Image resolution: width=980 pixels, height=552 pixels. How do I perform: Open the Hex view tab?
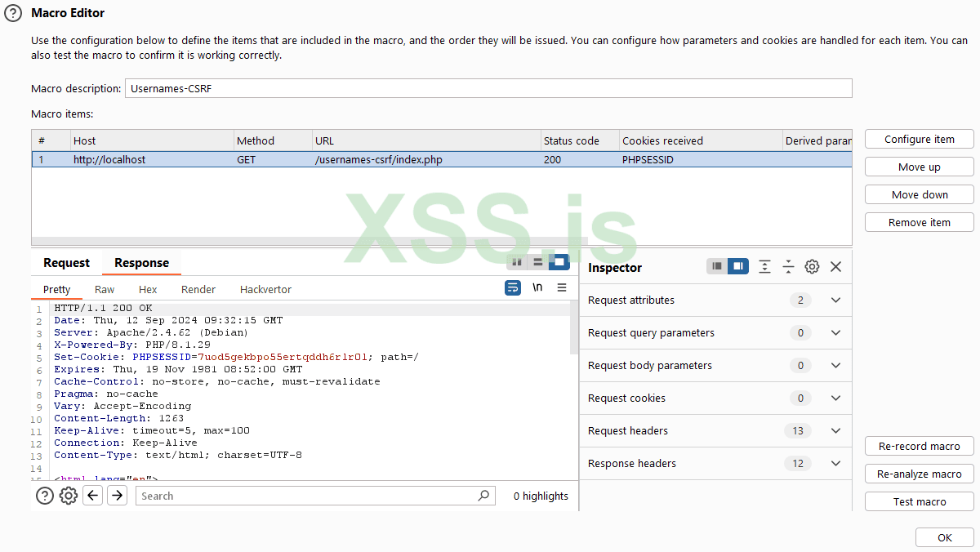click(148, 289)
